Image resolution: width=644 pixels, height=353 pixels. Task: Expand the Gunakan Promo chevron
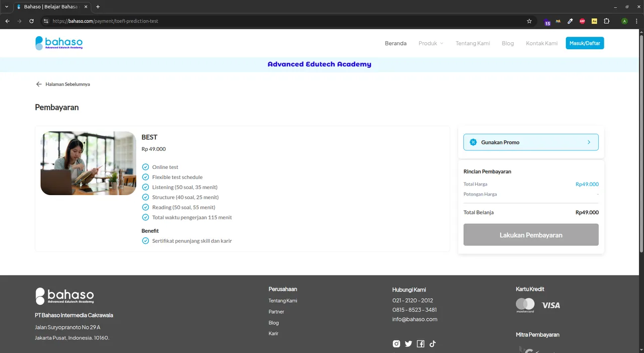click(589, 142)
